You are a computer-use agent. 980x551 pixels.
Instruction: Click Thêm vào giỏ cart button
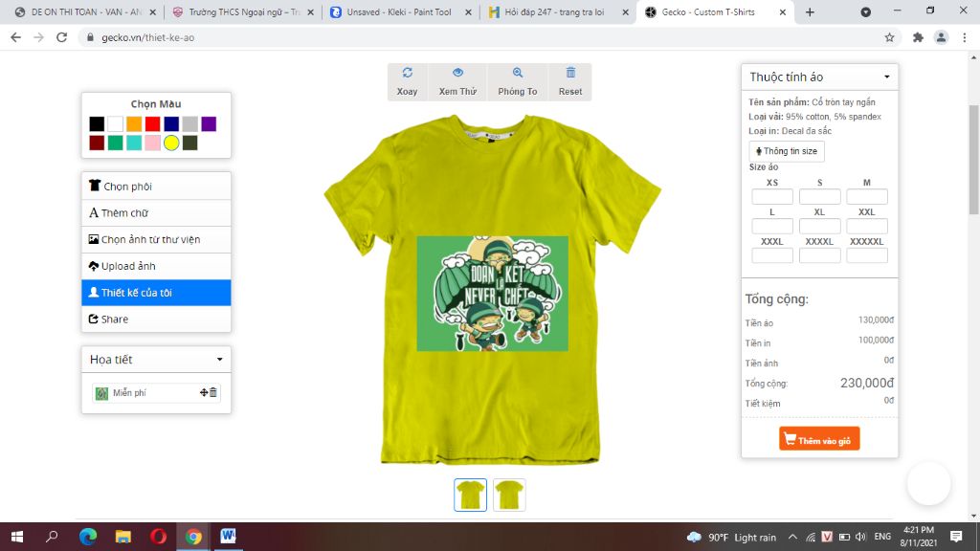click(x=819, y=438)
